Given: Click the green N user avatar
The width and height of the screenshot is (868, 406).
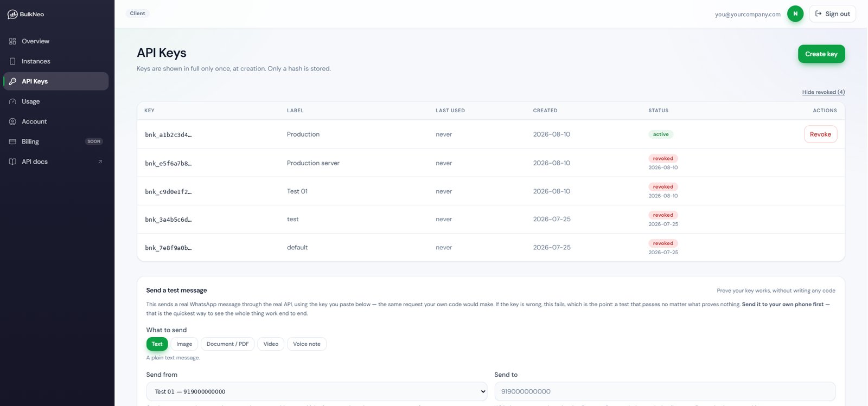Looking at the screenshot, I should [795, 14].
